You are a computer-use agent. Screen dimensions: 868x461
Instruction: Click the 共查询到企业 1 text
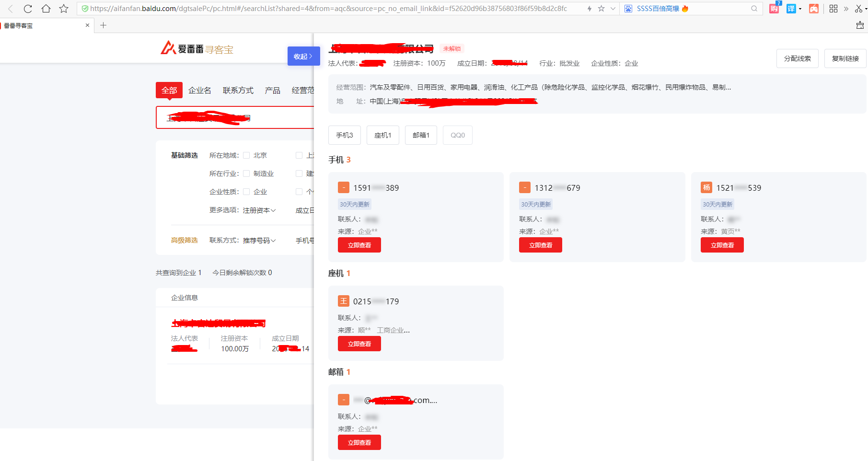tap(179, 273)
